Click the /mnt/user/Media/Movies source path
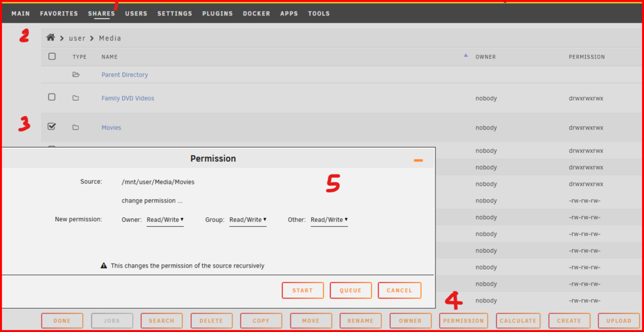Viewport: 644px width, 332px height. coord(158,182)
